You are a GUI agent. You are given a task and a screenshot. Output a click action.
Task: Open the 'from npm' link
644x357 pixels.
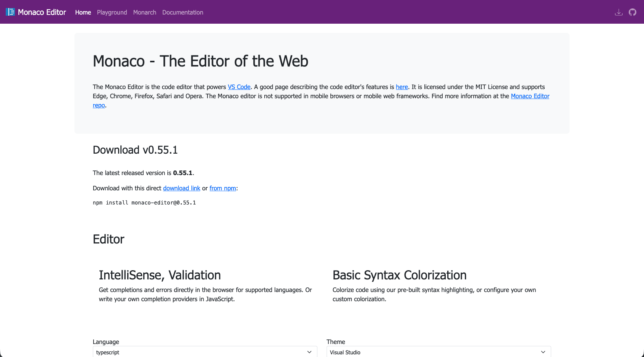(223, 188)
